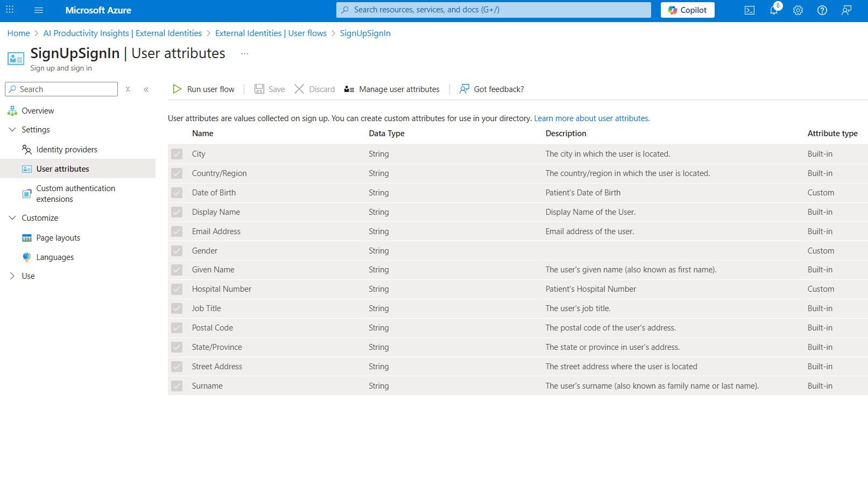Collapse the Customize section chevron
This screenshot has width=868, height=492.
click(x=12, y=218)
